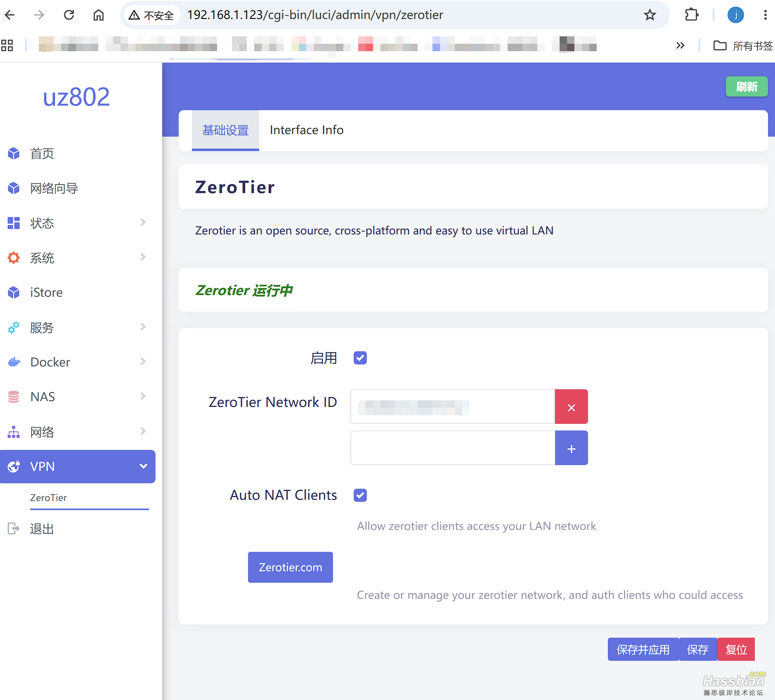This screenshot has width=775, height=700.
Task: Click the browser forward arrow
Action: 39,15
